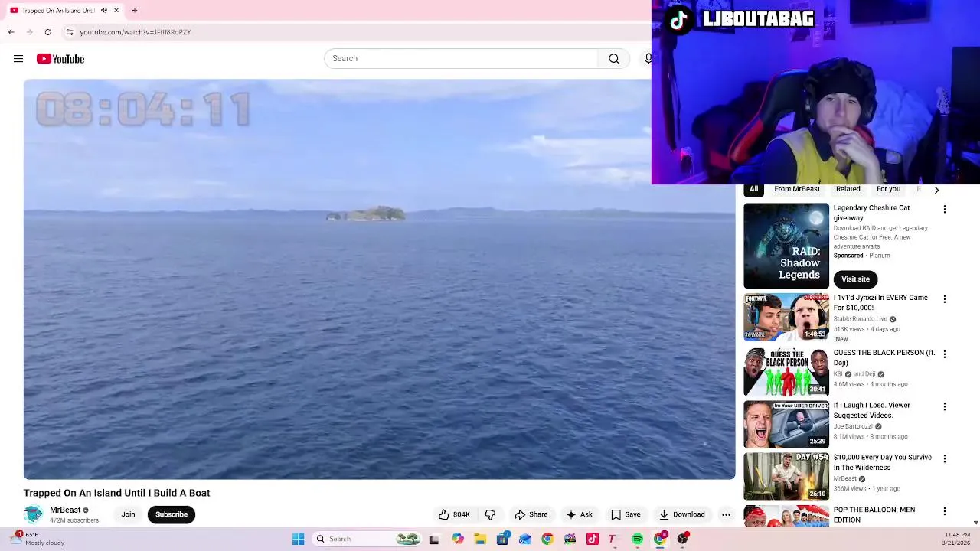Open options for GUESS THE BLACK PERSON video
980x551 pixels.
click(x=944, y=354)
